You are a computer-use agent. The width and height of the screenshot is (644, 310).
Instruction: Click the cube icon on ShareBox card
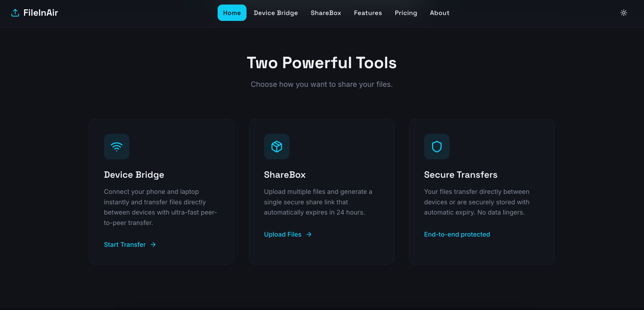(x=277, y=147)
